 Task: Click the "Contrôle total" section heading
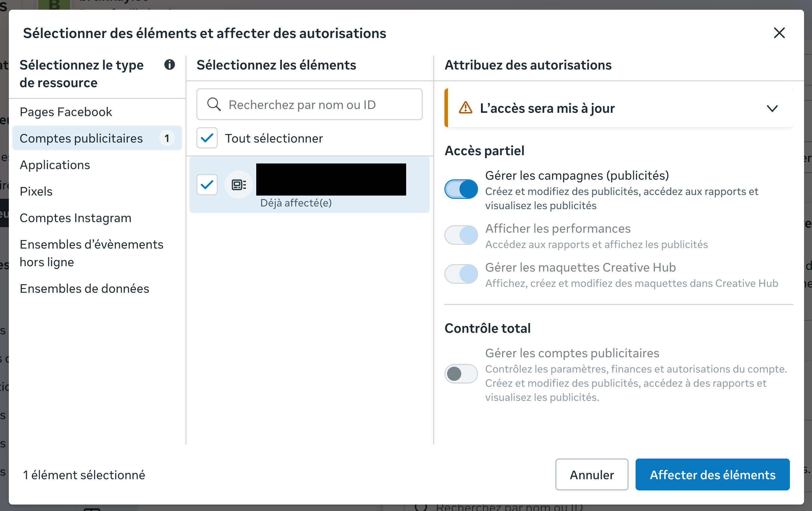click(x=488, y=328)
